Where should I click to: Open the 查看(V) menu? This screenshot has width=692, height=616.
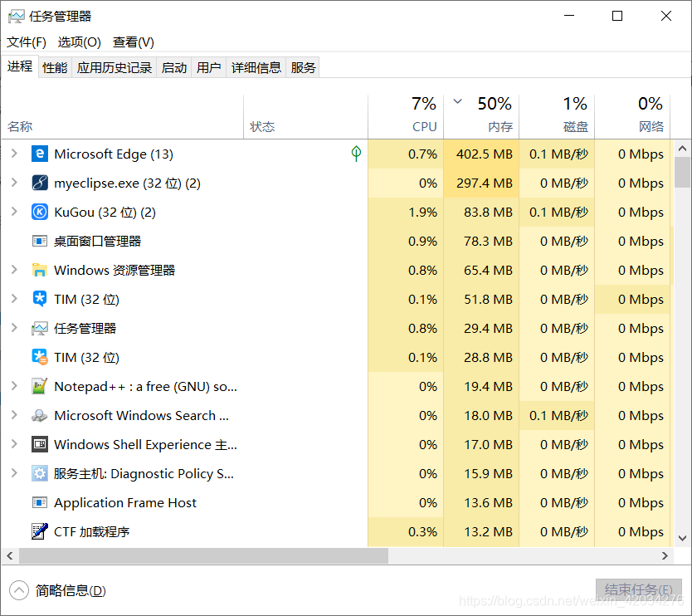tap(134, 42)
